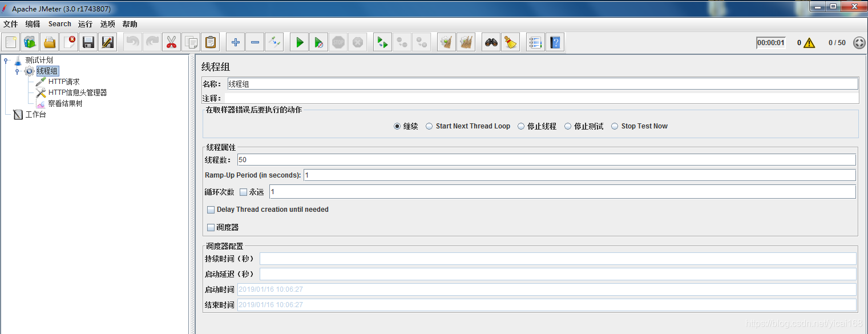Click Remote Stop All icon
This screenshot has width=868, height=334.
[x=402, y=42]
